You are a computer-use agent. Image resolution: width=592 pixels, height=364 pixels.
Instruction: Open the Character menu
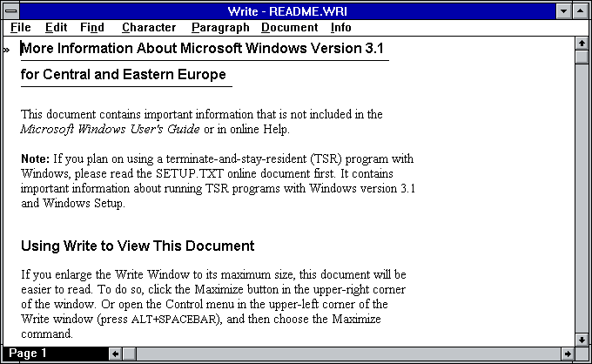[x=149, y=28]
